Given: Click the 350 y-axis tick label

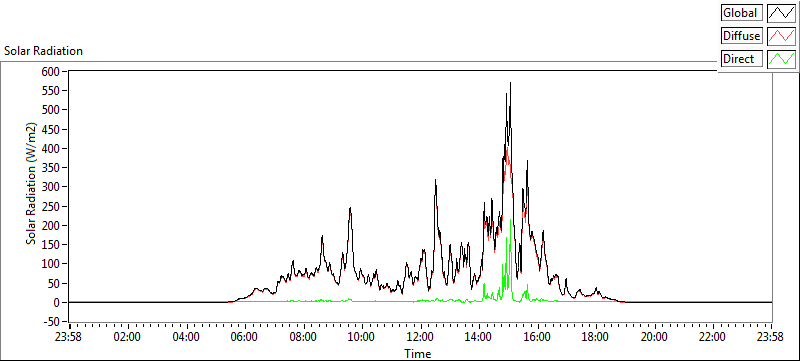Looking at the screenshot, I should 51,168.
